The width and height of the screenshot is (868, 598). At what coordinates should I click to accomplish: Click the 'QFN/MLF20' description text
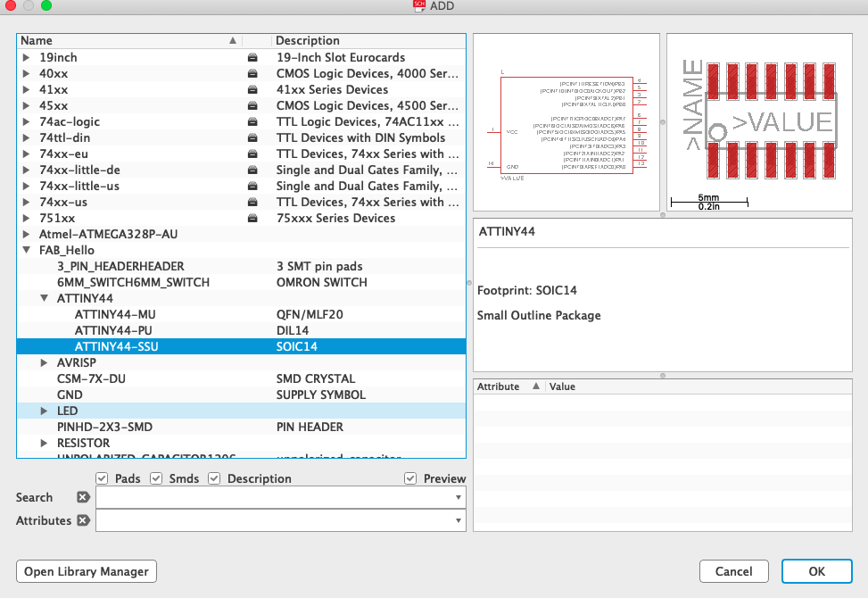310,314
